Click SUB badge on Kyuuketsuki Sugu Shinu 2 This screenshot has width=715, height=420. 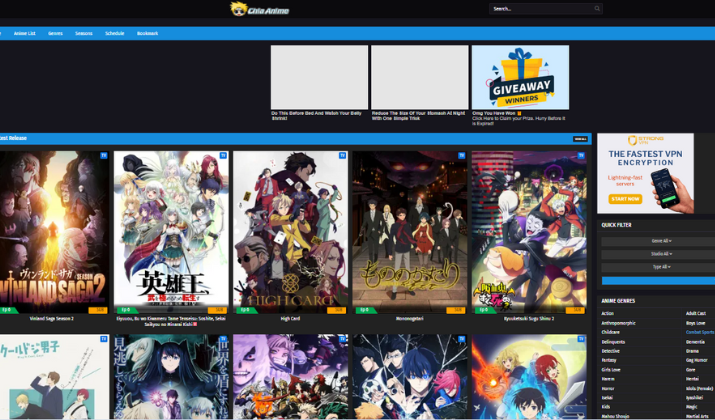575,310
